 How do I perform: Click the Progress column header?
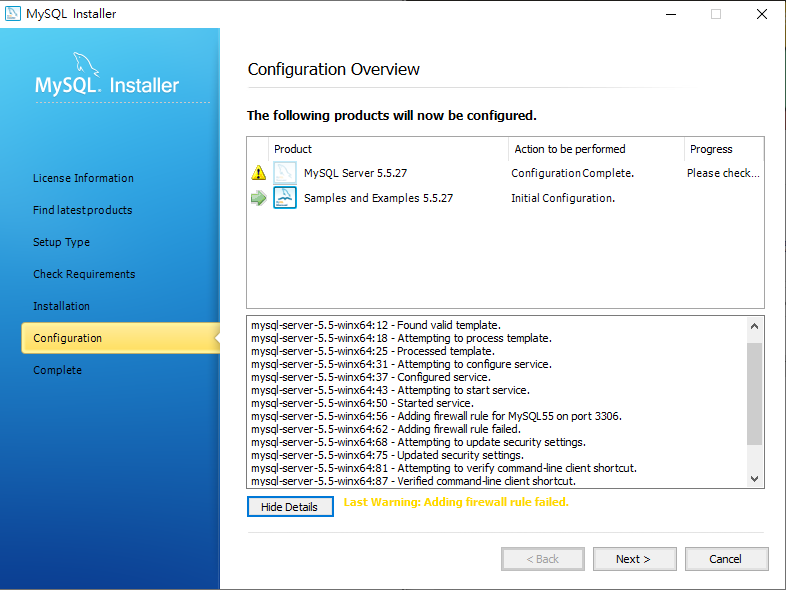[x=724, y=149]
